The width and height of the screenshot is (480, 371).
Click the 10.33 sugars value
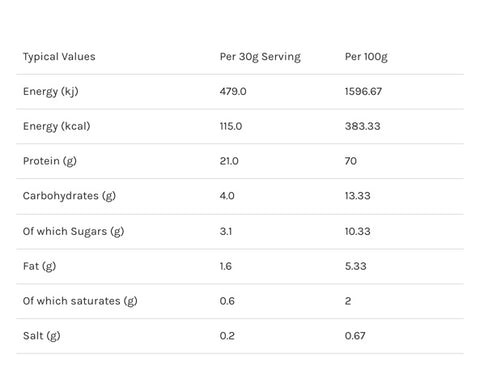(357, 231)
